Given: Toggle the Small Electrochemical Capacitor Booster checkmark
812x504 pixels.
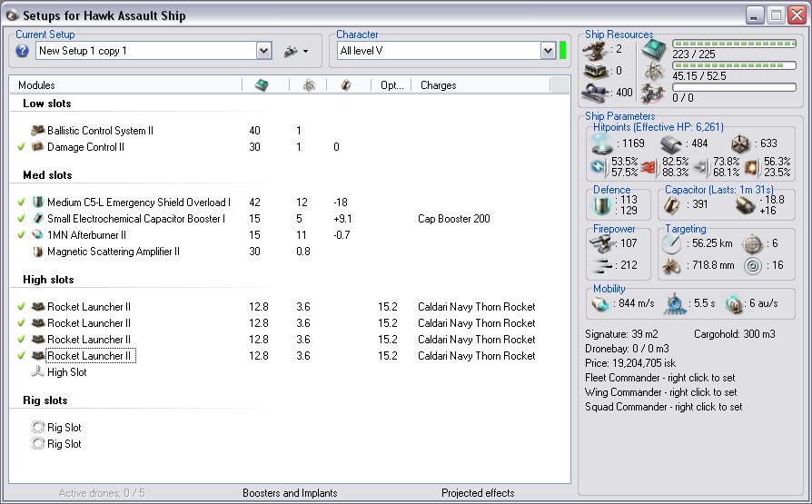Looking at the screenshot, I should coord(21,219).
